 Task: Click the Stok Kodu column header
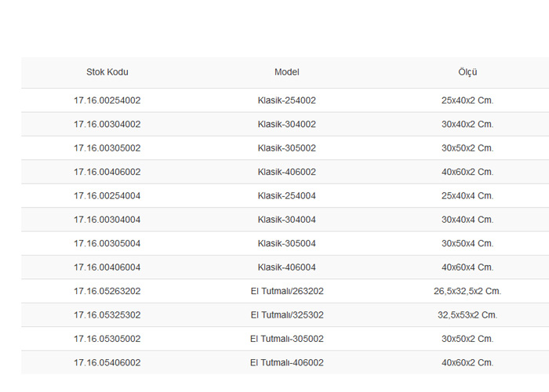tap(107, 72)
